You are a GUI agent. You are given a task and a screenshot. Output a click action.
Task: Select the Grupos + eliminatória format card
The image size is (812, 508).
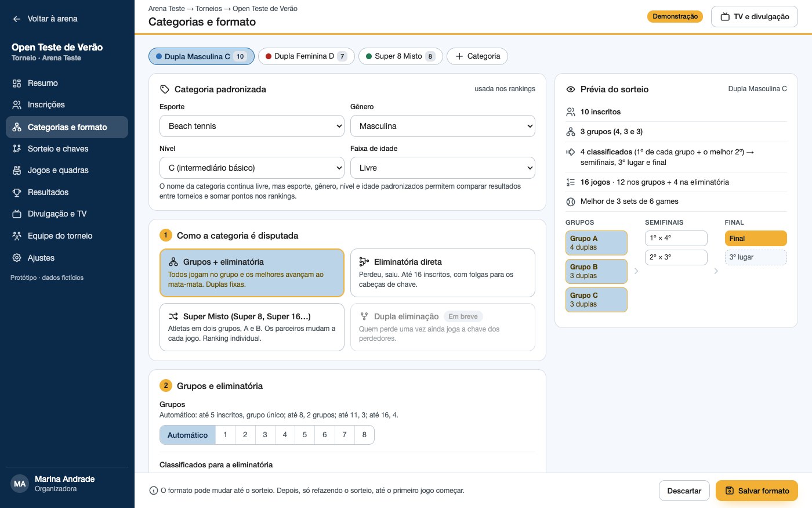click(x=252, y=273)
